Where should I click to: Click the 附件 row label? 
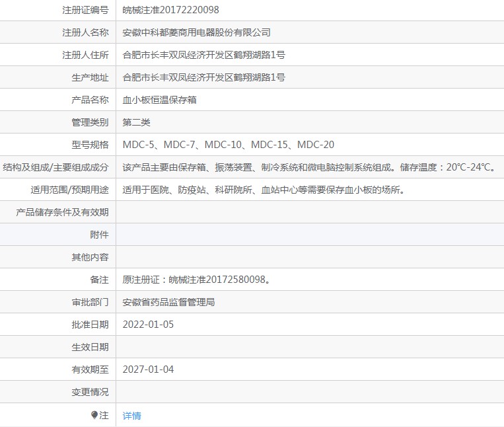(99, 235)
